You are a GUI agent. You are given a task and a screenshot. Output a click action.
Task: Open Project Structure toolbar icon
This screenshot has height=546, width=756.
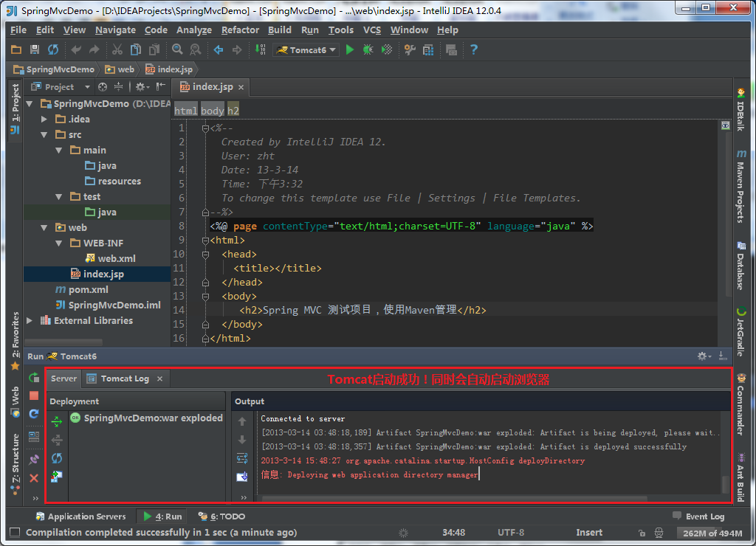[428, 49]
